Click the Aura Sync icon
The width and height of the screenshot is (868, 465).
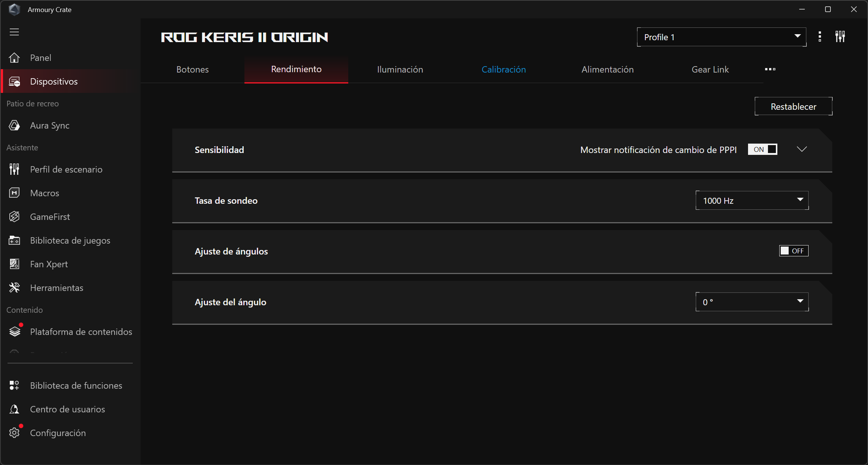pyautogui.click(x=14, y=125)
